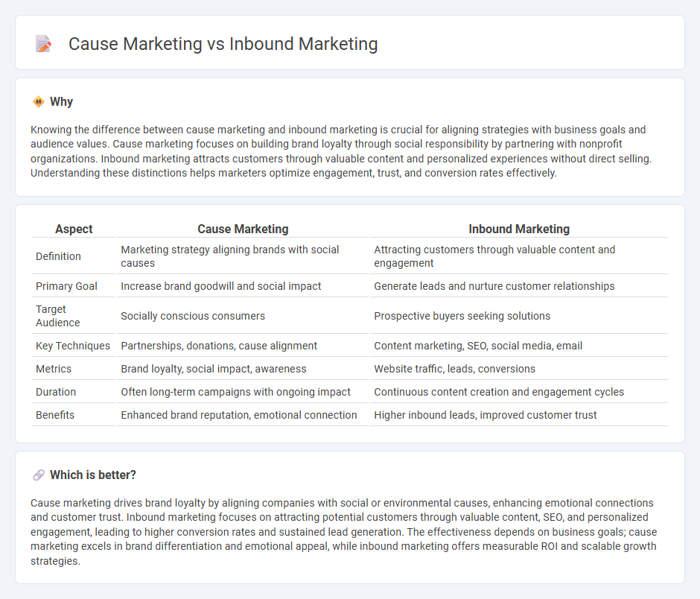Click the chain link icon beside Which is better?

(x=39, y=475)
